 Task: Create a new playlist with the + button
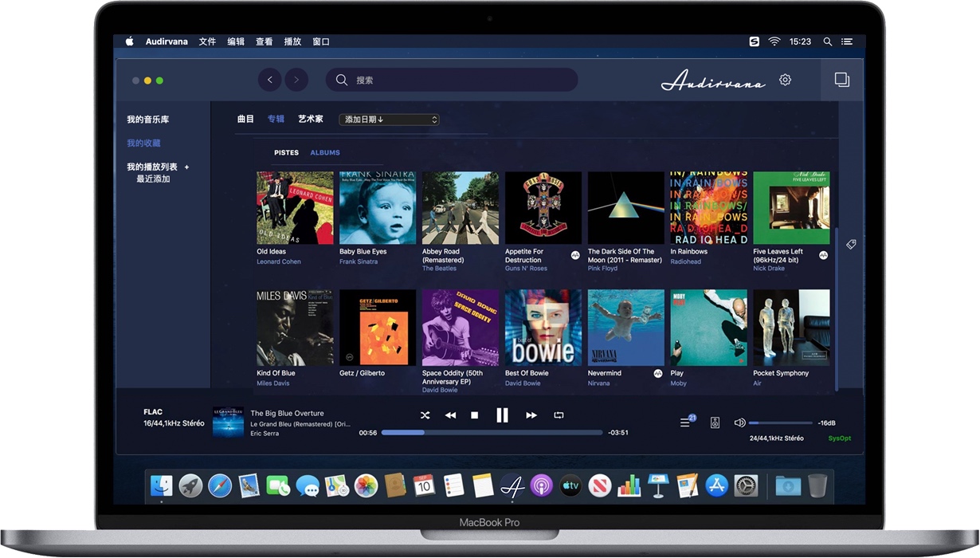186,167
